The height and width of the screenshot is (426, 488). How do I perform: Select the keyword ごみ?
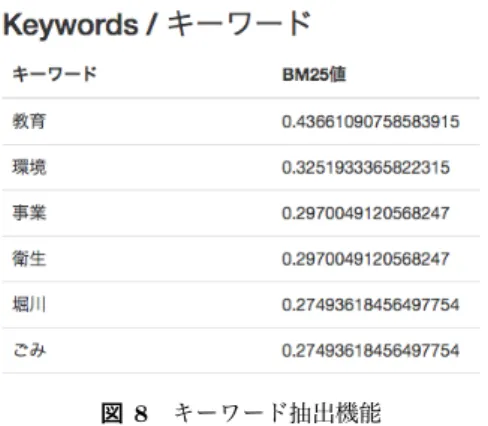coord(29,350)
